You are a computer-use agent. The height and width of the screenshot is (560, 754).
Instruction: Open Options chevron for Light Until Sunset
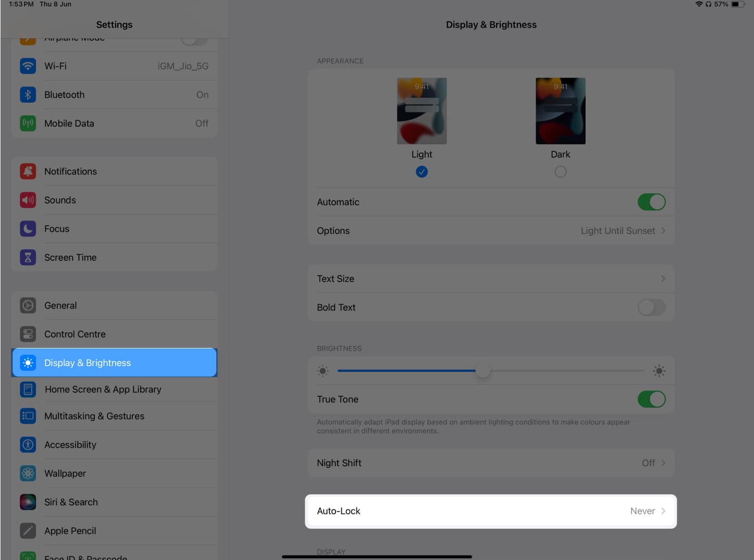point(663,231)
